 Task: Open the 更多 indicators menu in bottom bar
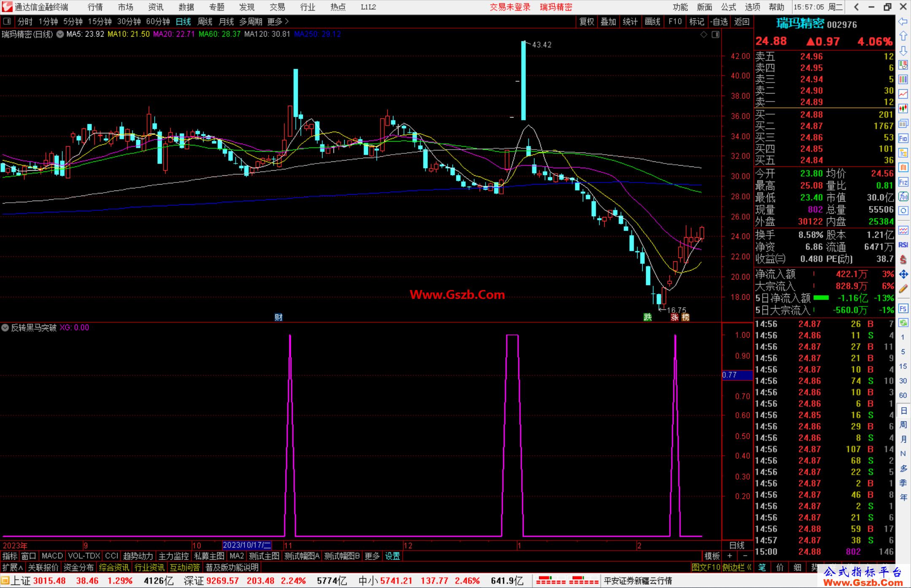pyautogui.click(x=372, y=556)
